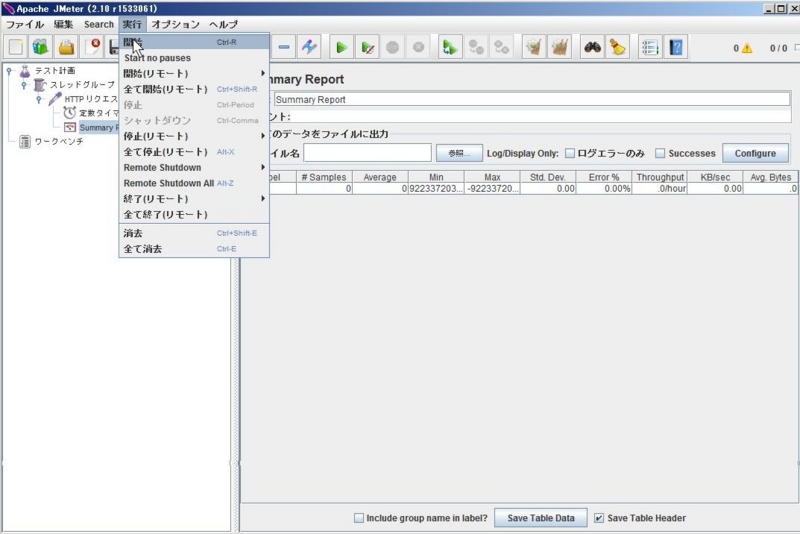The image size is (800, 534).
Task: Click the Search binoculars icon
Action: (x=592, y=47)
